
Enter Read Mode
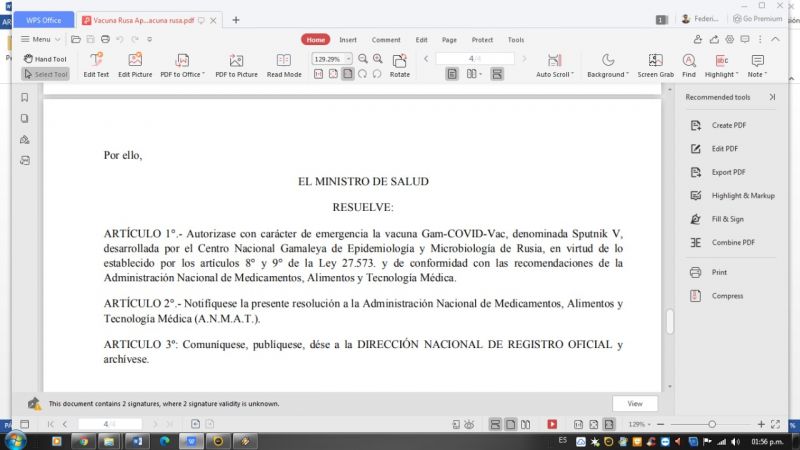coord(284,65)
